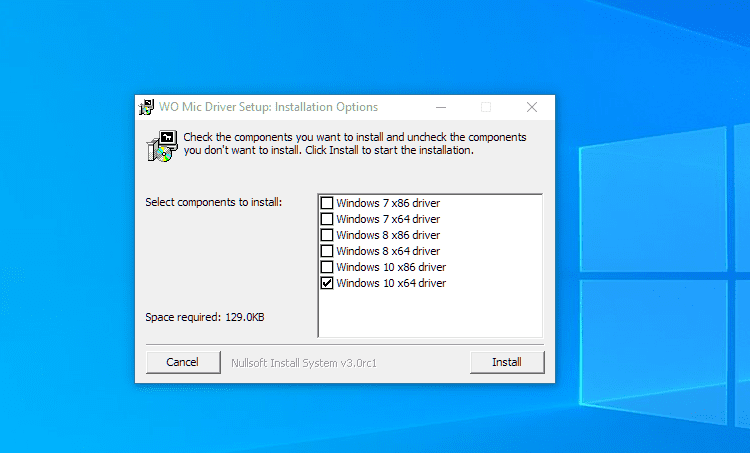Image resolution: width=750 pixels, height=453 pixels.
Task: Click 'Space required: 129.0KB' text
Action: [x=205, y=317]
